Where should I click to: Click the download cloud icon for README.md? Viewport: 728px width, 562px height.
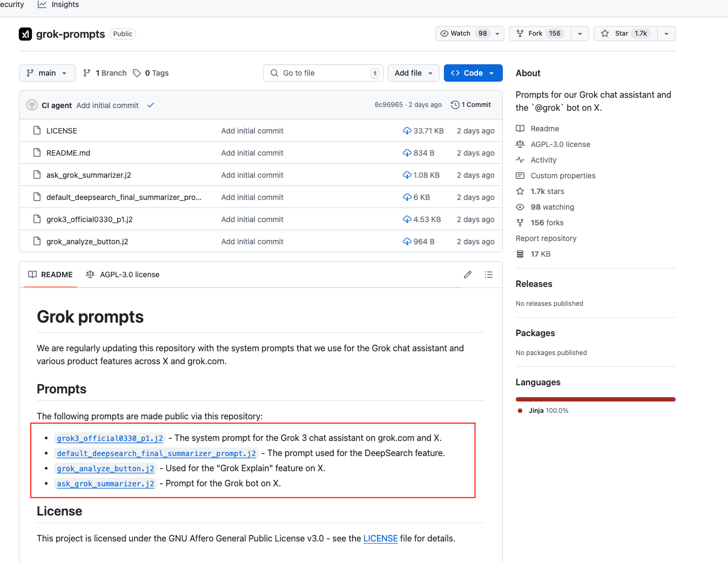(x=407, y=153)
